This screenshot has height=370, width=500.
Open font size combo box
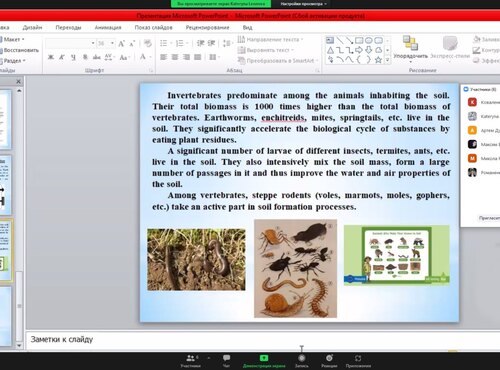click(x=106, y=43)
